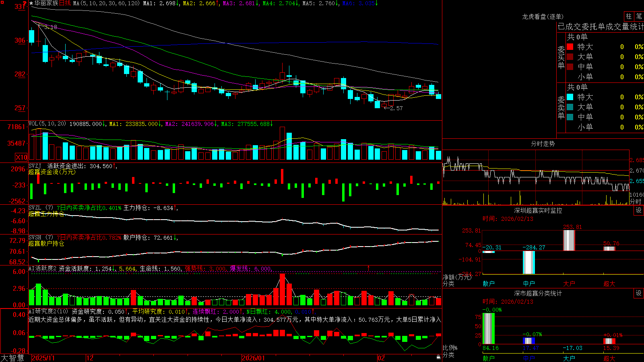Click the 华丽家族 stock name
The height and width of the screenshot is (362, 644).
[46, 3]
